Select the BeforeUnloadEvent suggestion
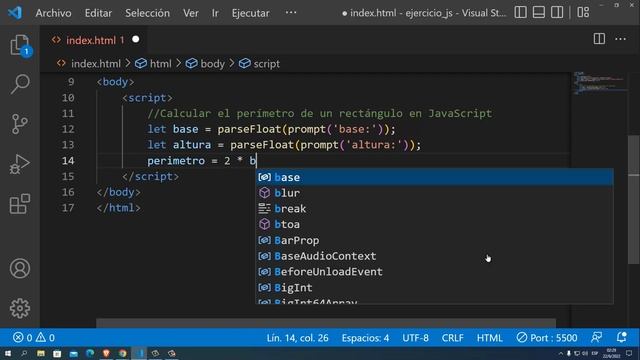Viewport: 640px width, 360px height. point(434,272)
